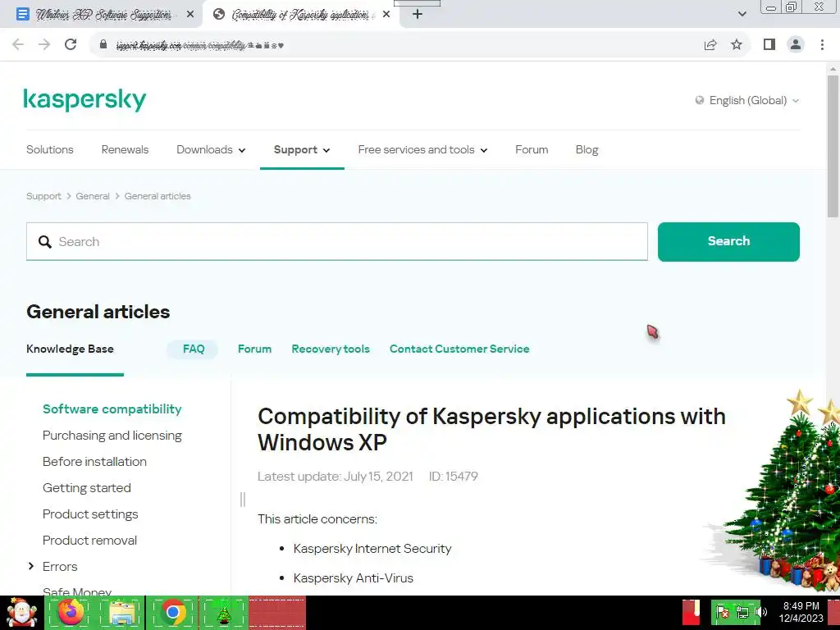
Task: Open the Forum tab under General articles
Action: click(x=254, y=349)
